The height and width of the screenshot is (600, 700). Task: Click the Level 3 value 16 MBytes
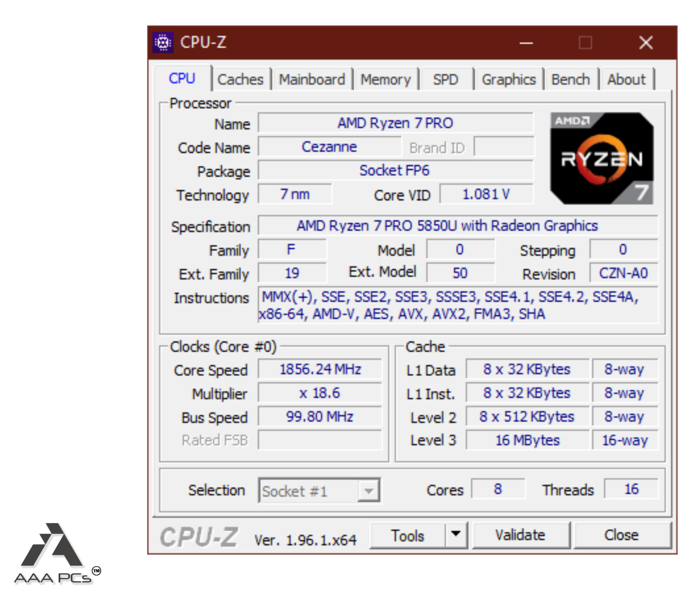pos(527,440)
